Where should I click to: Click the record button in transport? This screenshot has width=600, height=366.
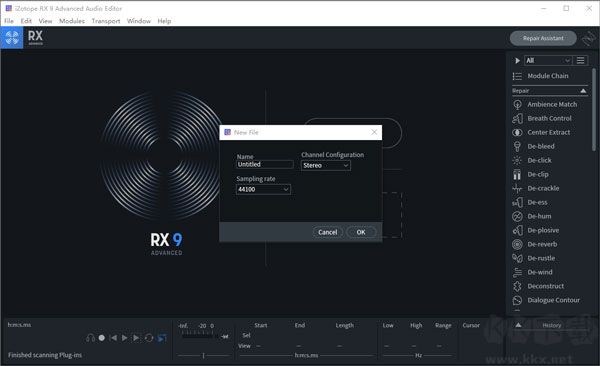click(101, 338)
